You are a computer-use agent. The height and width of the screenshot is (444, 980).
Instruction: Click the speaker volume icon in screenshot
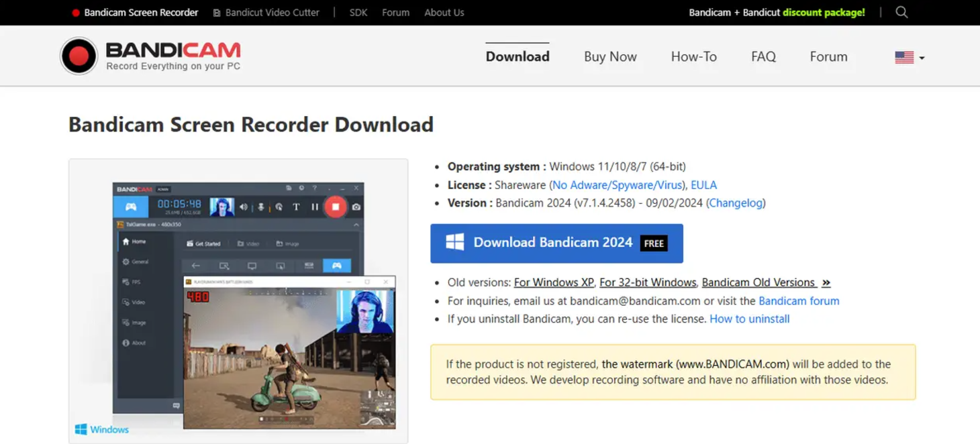[244, 207]
